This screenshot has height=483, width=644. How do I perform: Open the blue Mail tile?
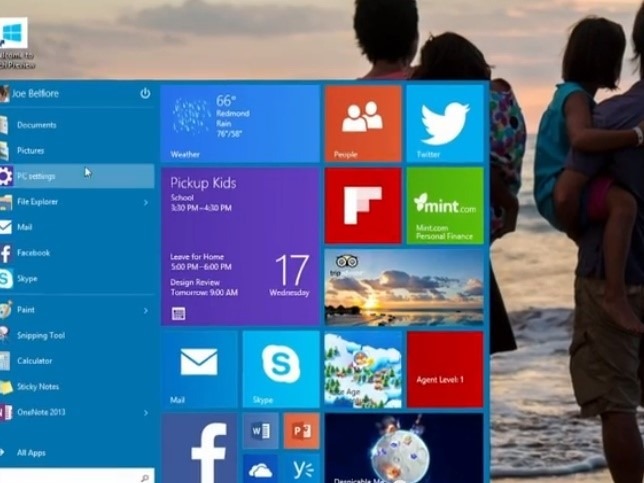click(x=199, y=369)
